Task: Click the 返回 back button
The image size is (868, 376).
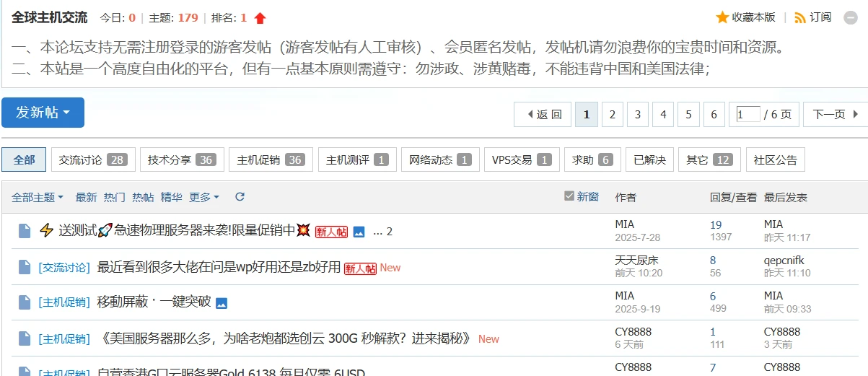Action: (x=541, y=114)
